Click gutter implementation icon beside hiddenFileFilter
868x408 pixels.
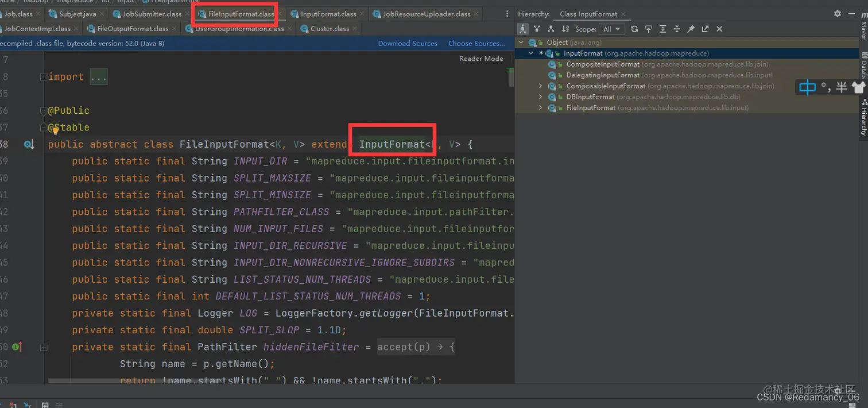click(x=17, y=347)
